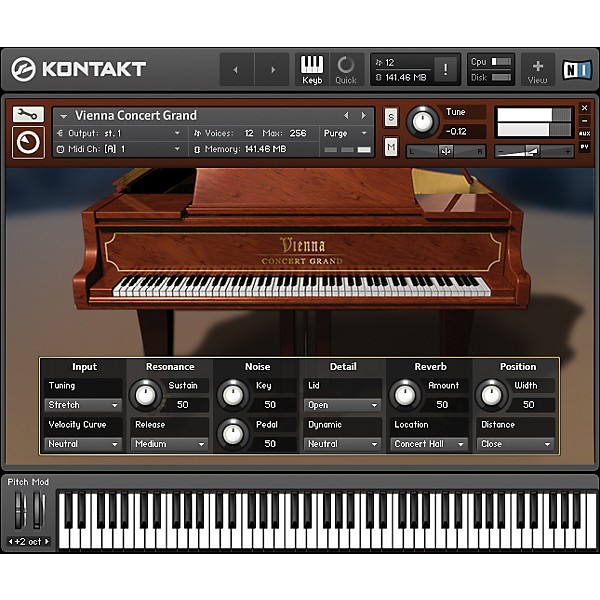
Task: Click the Mod wheel
Action: pyautogui.click(x=38, y=510)
